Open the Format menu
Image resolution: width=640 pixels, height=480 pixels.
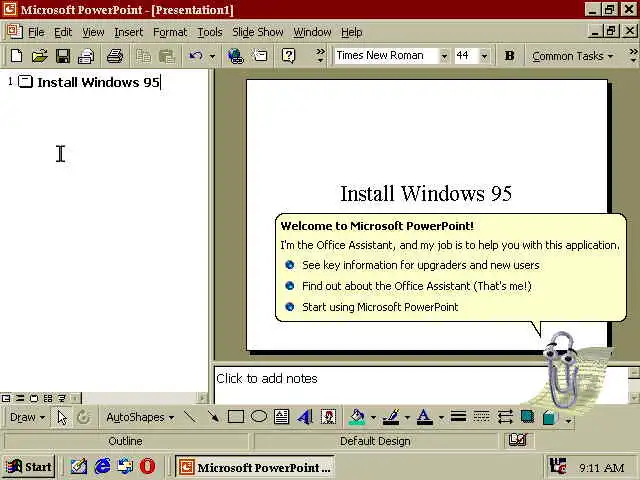click(x=170, y=32)
